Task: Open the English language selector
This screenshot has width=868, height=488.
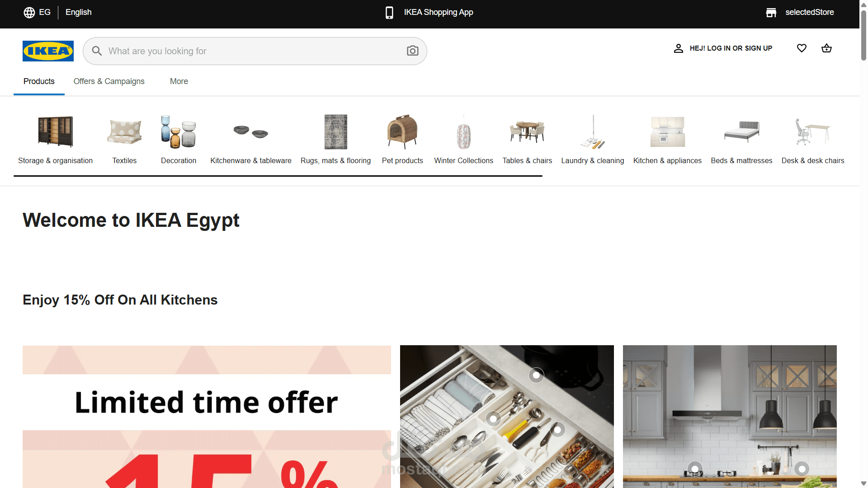Action: click(78, 12)
